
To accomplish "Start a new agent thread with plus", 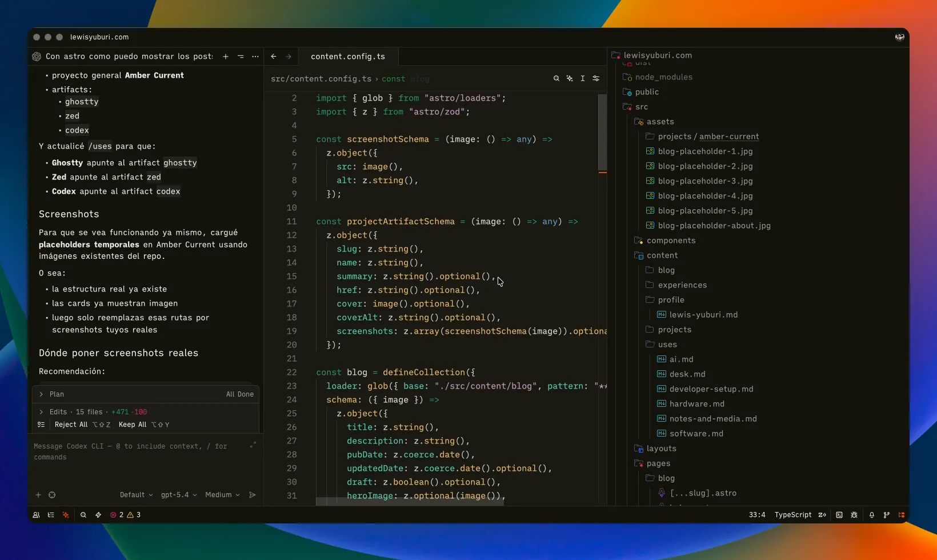I will click(226, 57).
